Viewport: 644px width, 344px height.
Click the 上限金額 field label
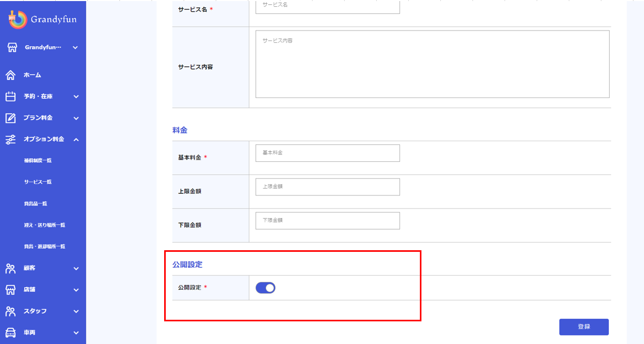coord(189,191)
